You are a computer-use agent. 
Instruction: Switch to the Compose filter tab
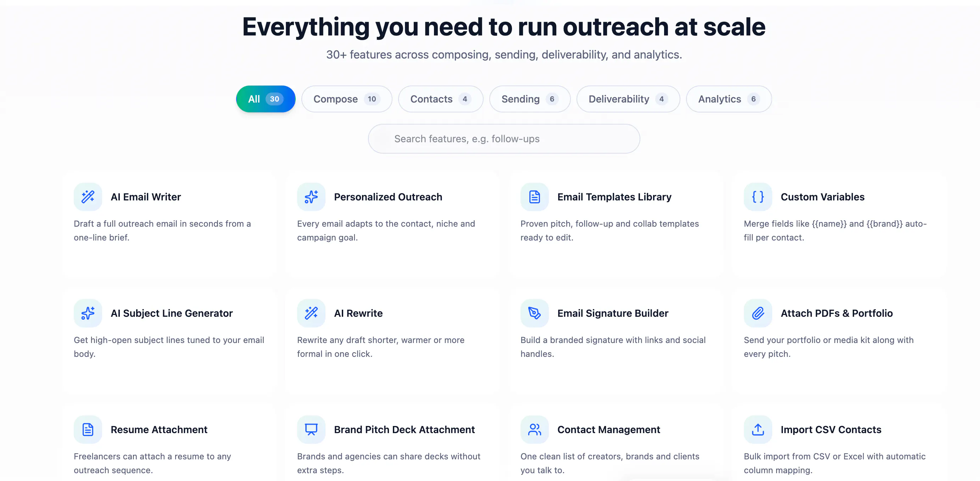[x=346, y=99]
